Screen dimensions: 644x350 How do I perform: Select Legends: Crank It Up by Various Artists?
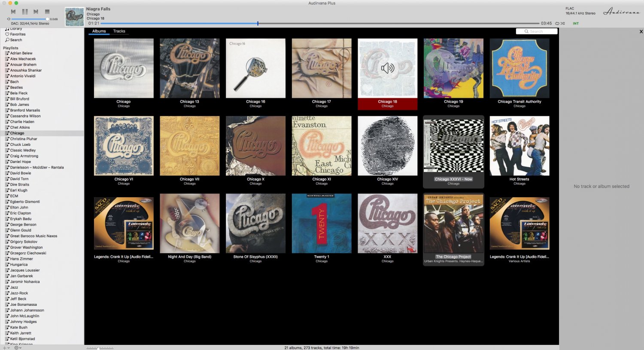(x=519, y=223)
